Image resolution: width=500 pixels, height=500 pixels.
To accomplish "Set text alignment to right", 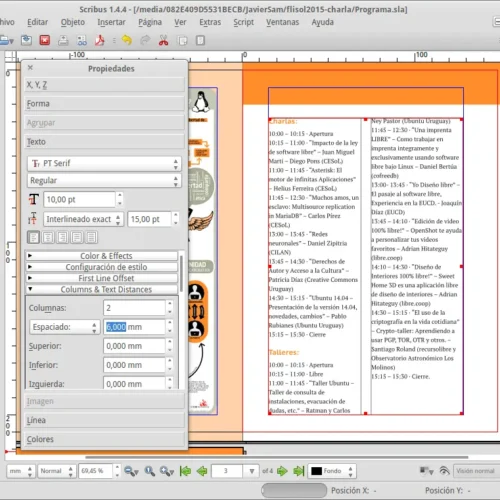I will click(62, 237).
